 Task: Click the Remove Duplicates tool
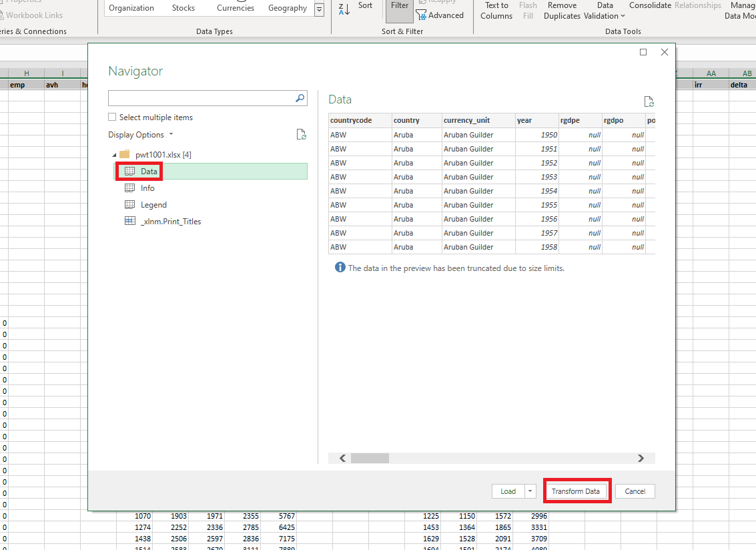pyautogui.click(x=562, y=10)
